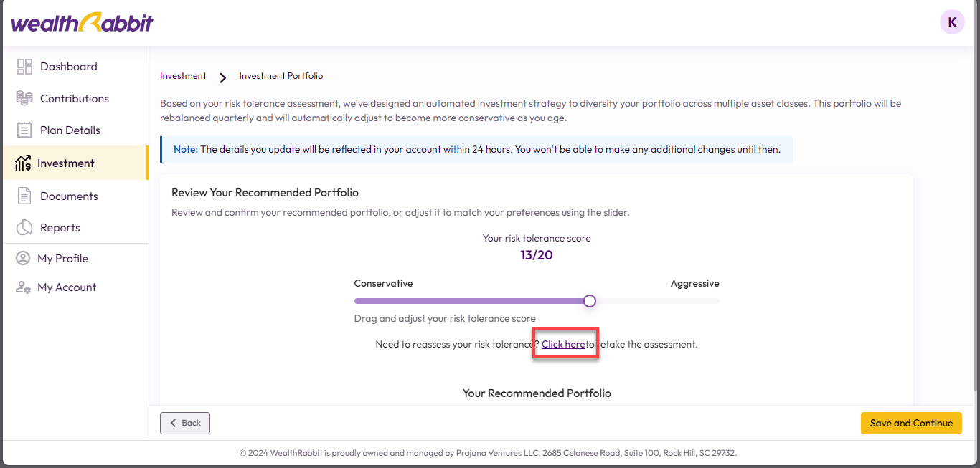Open Dashboard via its grid icon
This screenshot has width=980, height=468.
24,67
